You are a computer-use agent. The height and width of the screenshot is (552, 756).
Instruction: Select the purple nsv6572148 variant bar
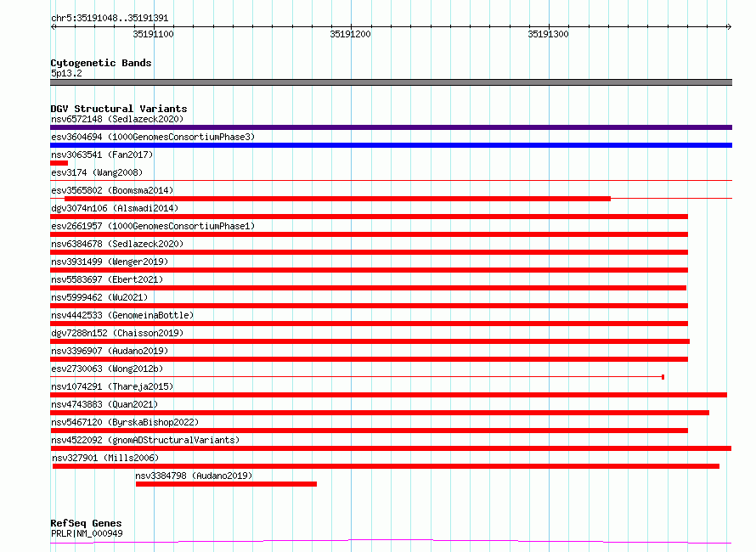pos(391,127)
